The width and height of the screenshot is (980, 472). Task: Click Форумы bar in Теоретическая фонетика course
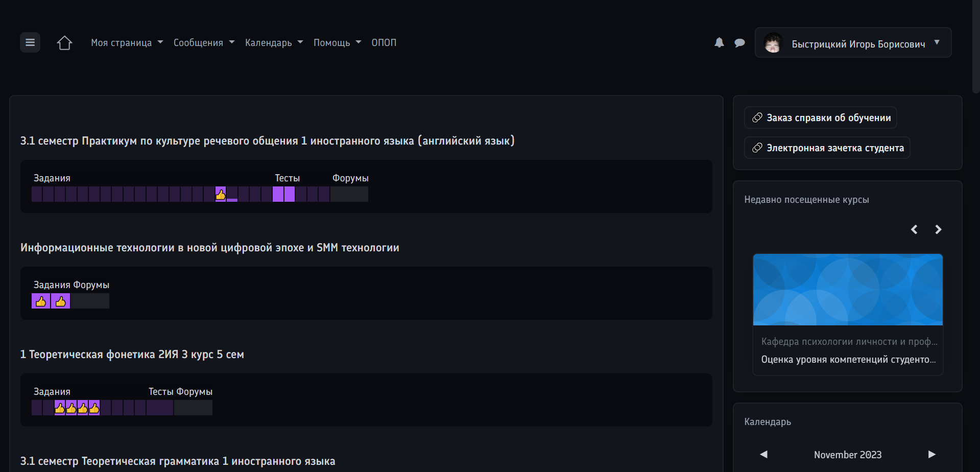pyautogui.click(x=193, y=408)
